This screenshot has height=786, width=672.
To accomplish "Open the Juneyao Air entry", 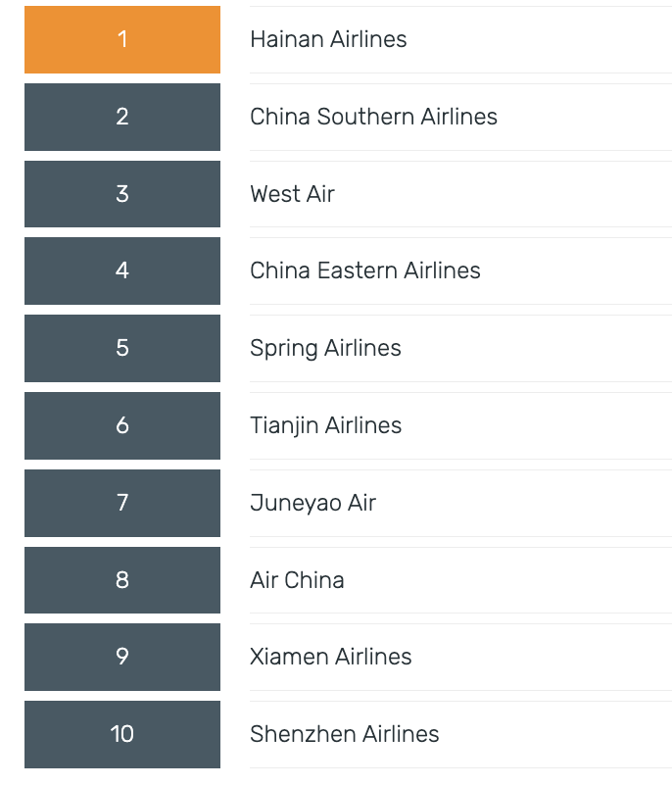I will pyautogui.click(x=312, y=503).
